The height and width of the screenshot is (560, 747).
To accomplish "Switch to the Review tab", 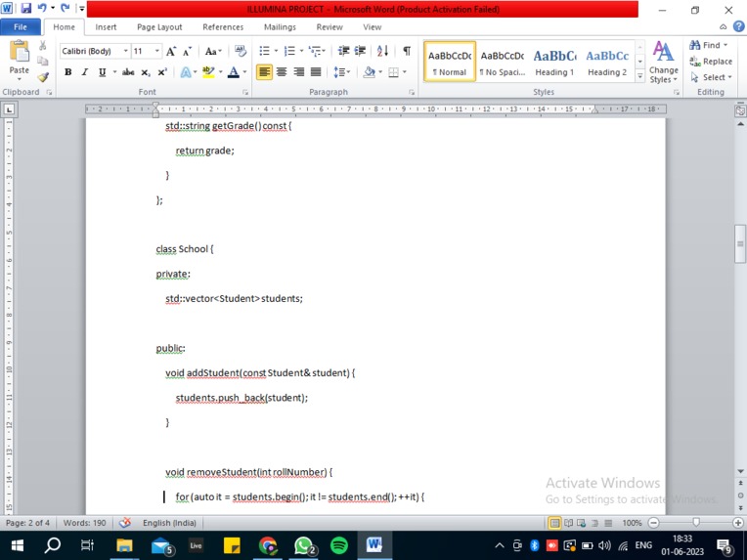I will 330,27.
